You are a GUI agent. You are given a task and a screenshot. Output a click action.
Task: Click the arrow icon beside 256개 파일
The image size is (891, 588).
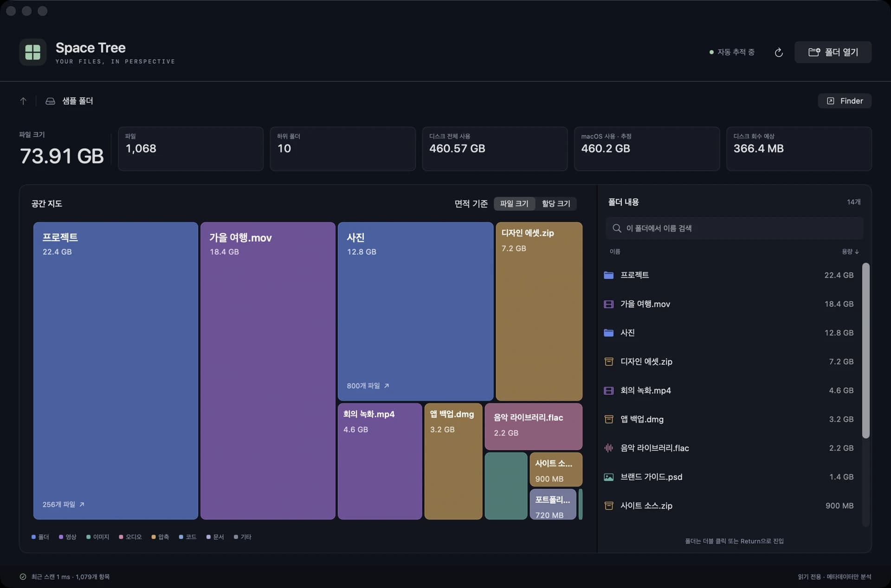pyautogui.click(x=82, y=504)
